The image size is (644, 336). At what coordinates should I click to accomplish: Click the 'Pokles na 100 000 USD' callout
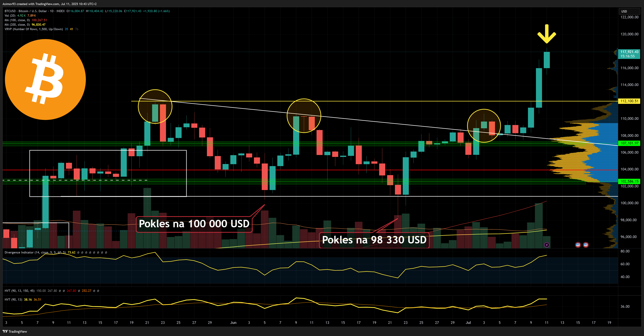[194, 224]
